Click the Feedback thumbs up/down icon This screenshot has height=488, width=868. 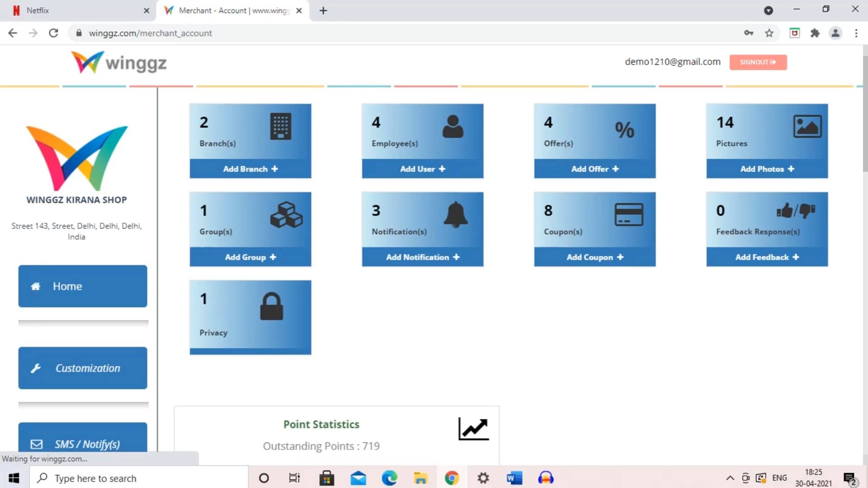(796, 211)
